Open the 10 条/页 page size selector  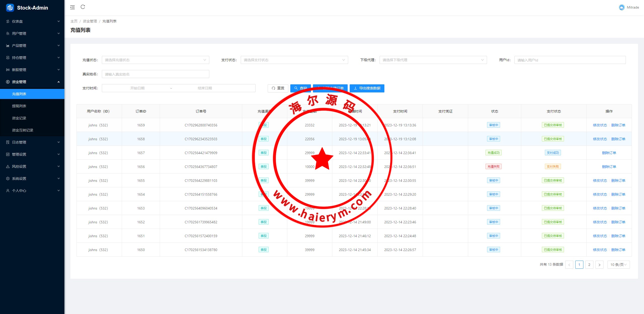[618, 265]
